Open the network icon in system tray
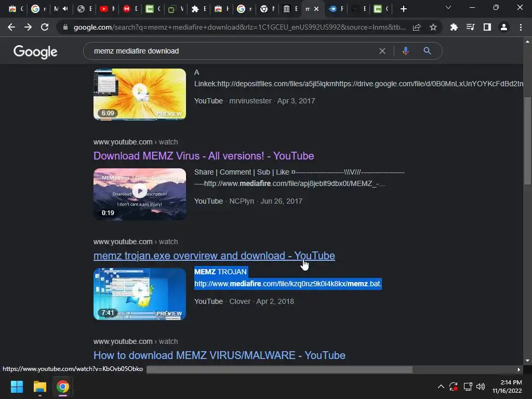 pos(468,387)
